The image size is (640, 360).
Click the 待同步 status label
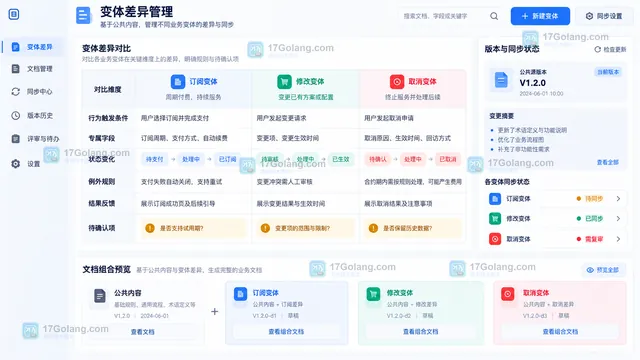pos(594,199)
